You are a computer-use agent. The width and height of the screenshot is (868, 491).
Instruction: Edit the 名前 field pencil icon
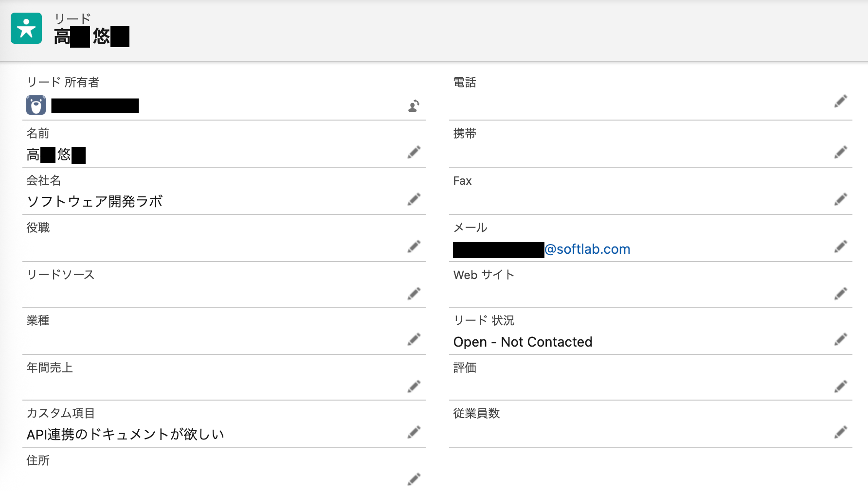click(x=414, y=152)
